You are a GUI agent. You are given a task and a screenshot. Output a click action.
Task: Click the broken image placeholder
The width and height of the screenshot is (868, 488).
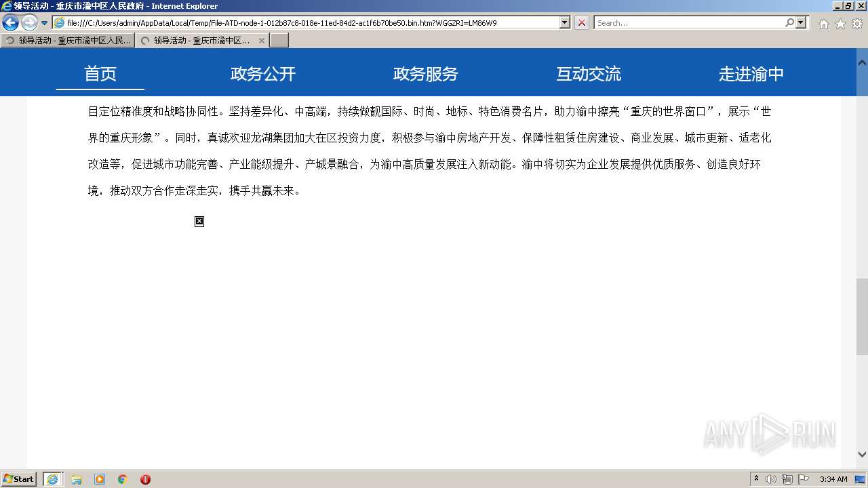[x=199, y=221]
